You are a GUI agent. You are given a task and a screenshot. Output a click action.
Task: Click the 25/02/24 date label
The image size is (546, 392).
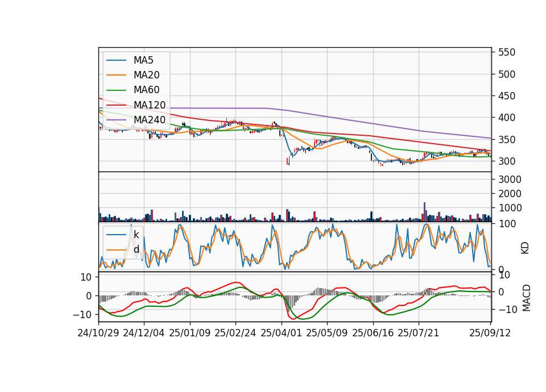point(235,333)
